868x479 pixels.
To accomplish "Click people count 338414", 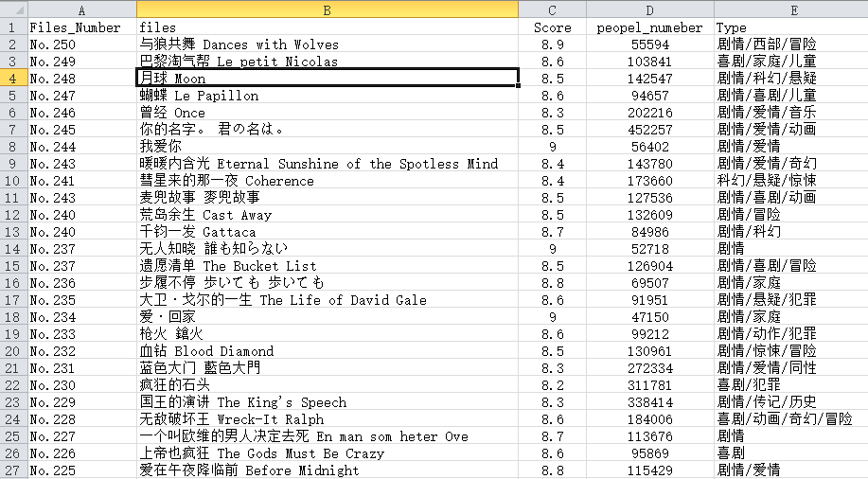I will [x=650, y=402].
